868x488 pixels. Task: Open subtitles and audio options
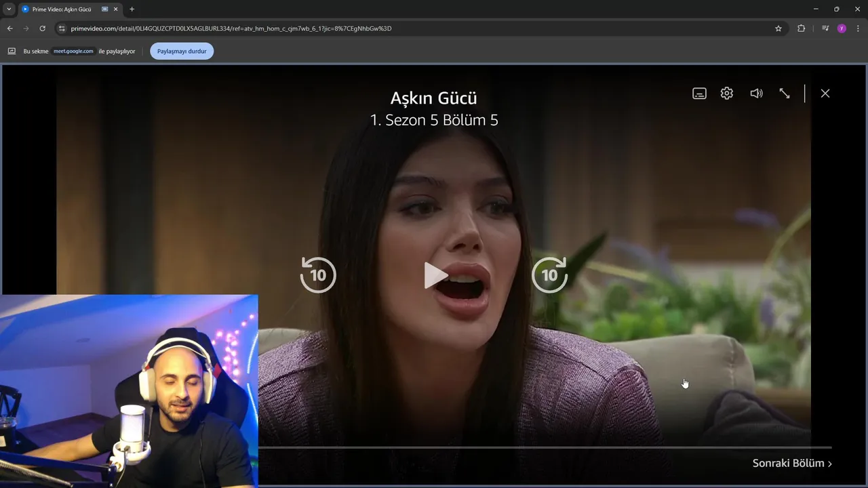click(x=699, y=94)
